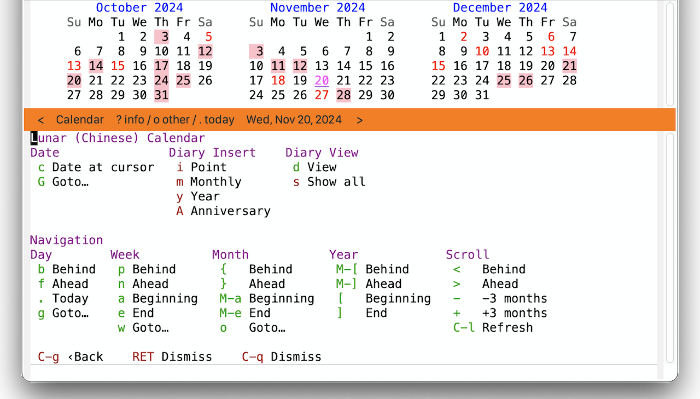Click 'Date at cursor' command

click(96, 167)
